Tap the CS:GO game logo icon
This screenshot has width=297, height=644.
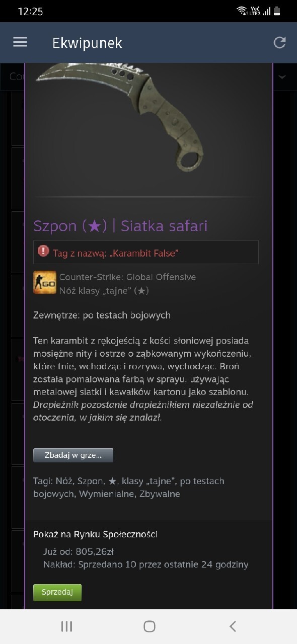click(45, 282)
